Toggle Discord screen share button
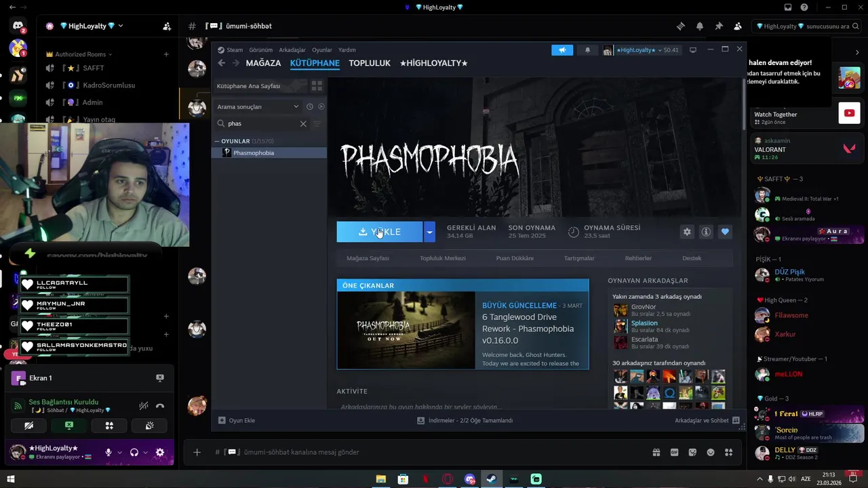868x488 pixels. click(x=68, y=426)
